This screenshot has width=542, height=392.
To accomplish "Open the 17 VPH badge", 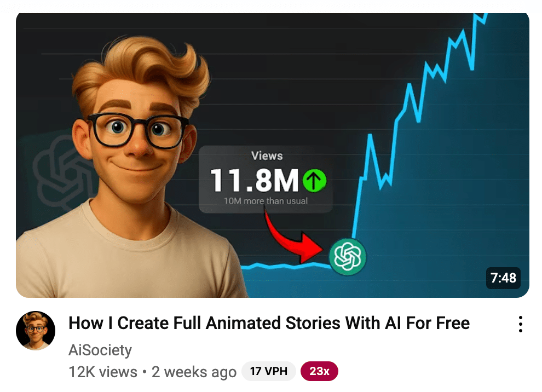I will [x=269, y=371].
